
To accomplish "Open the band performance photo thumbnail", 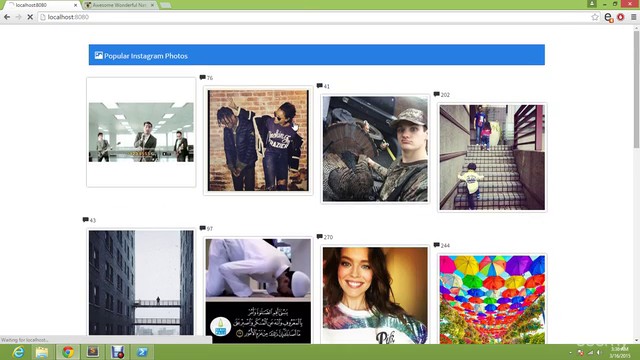I will point(141,132).
